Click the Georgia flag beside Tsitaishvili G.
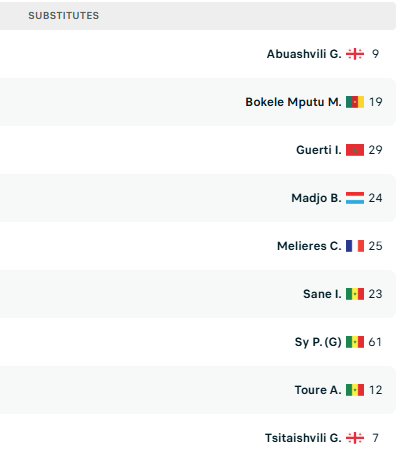400x465 pixels. (355, 438)
